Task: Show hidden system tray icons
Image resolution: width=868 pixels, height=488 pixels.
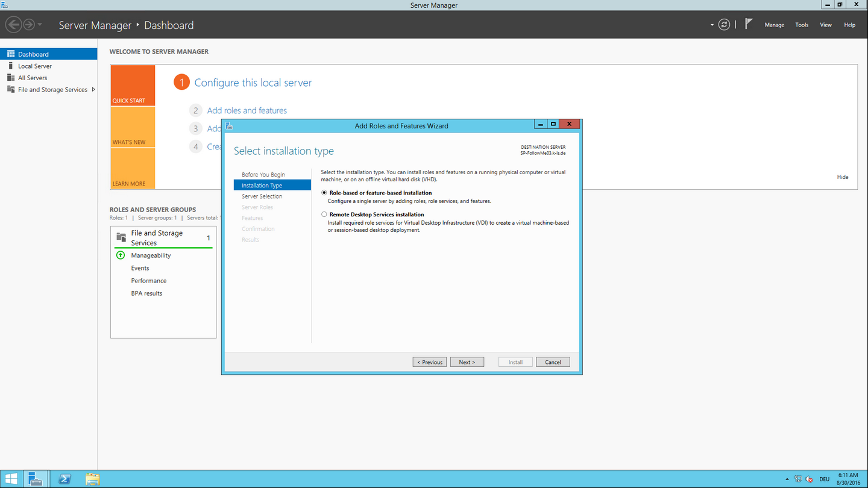Action: click(x=787, y=480)
